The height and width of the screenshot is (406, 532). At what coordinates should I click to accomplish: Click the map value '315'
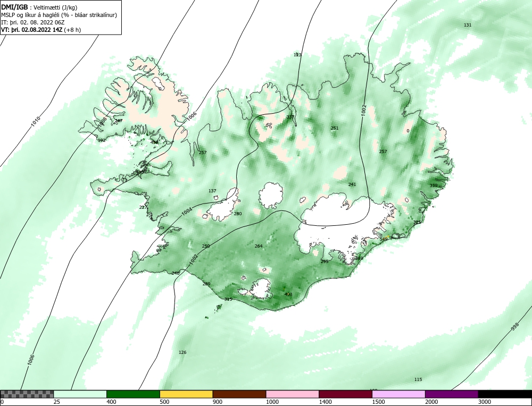(228, 299)
